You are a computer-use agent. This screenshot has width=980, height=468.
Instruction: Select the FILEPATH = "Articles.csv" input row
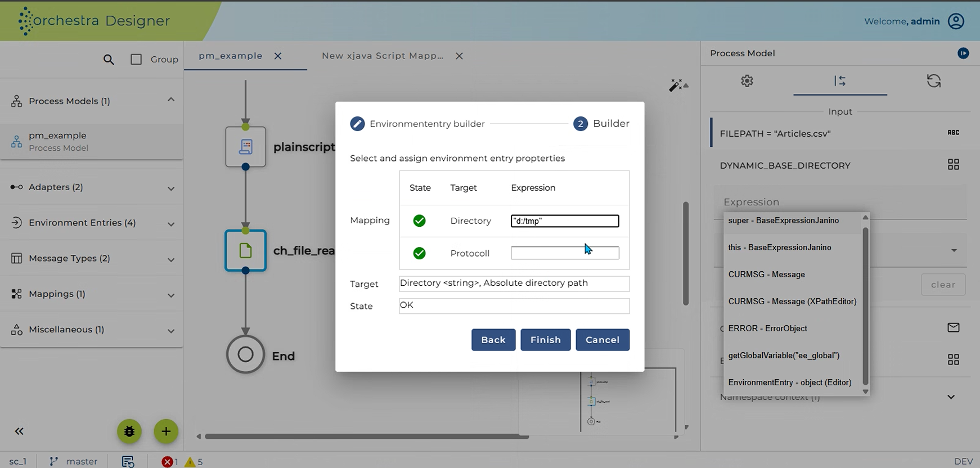coord(840,133)
